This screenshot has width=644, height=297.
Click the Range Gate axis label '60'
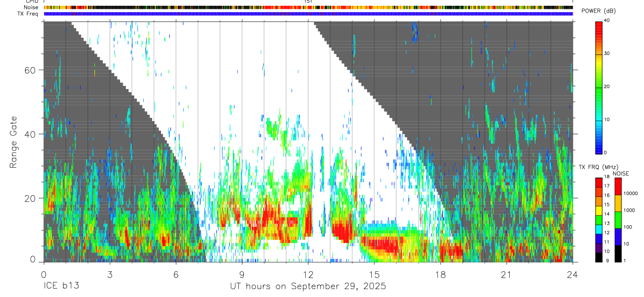click(x=30, y=70)
